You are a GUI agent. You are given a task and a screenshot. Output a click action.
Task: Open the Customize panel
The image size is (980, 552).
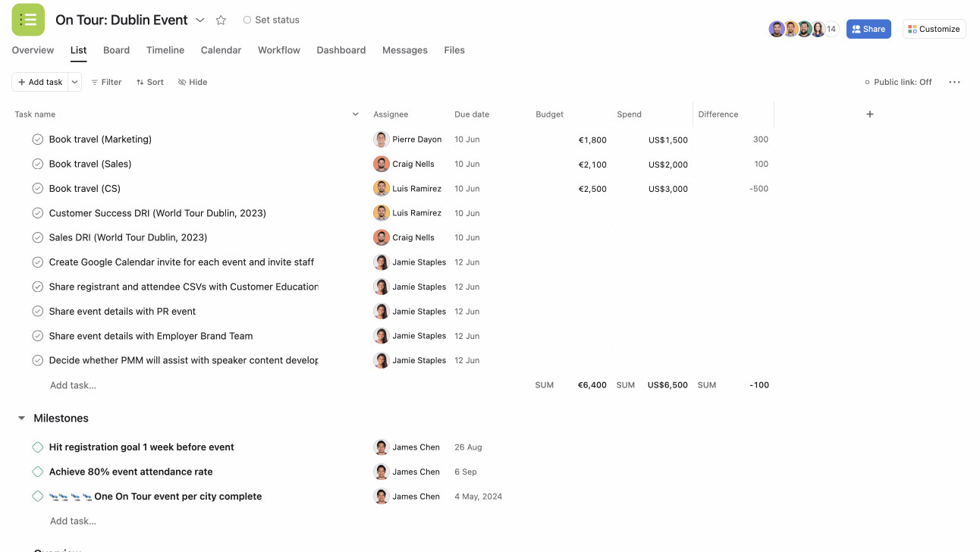click(x=934, y=28)
